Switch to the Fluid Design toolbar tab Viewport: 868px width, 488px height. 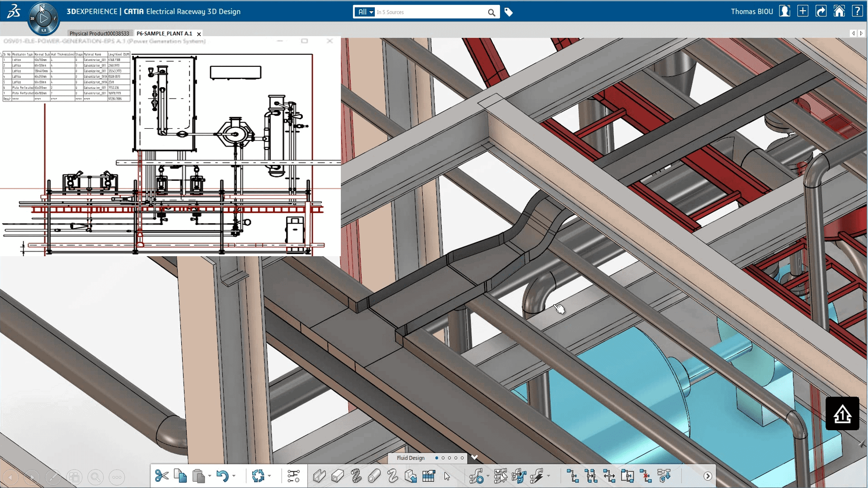(410, 458)
